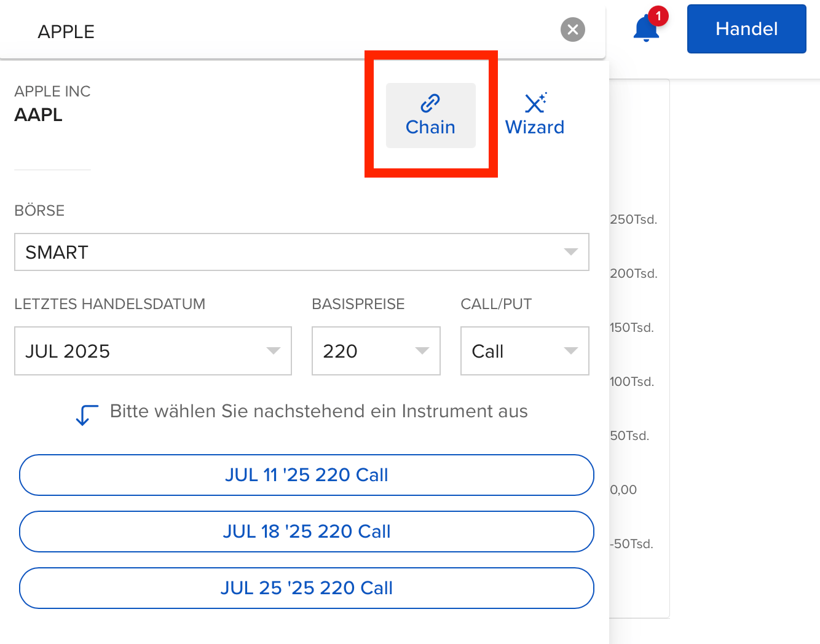This screenshot has height=644, width=820.
Task: Open the JUL 2025 date dropdown
Action: (x=152, y=351)
